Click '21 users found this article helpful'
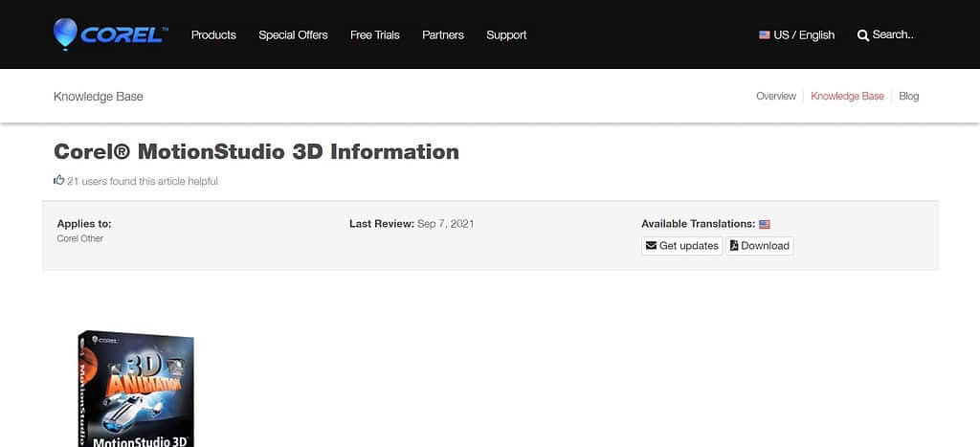This screenshot has height=447, width=980. [x=143, y=181]
